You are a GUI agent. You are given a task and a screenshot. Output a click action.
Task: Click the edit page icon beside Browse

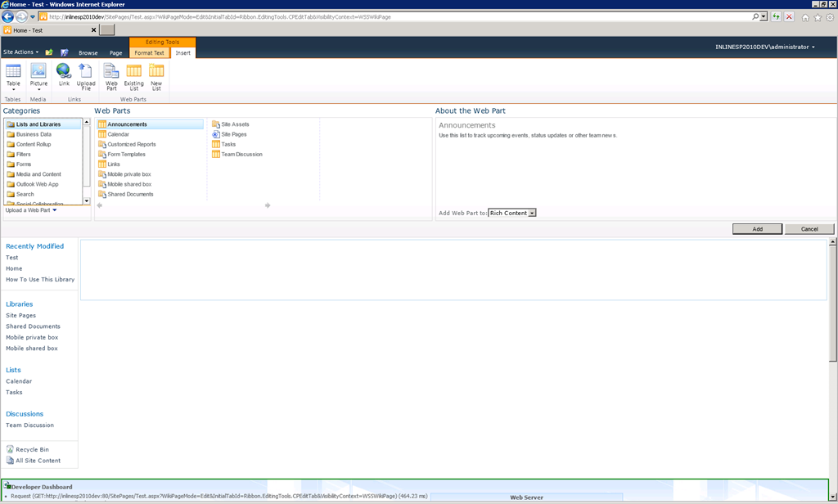[x=64, y=52]
